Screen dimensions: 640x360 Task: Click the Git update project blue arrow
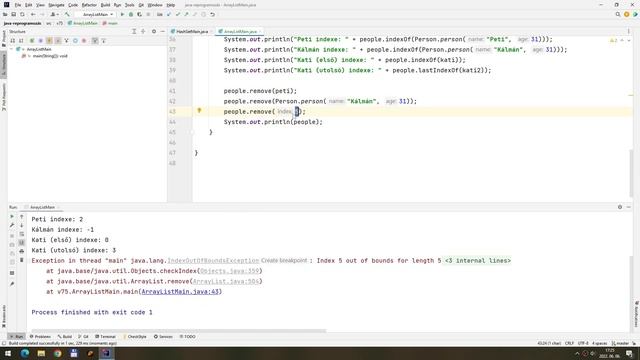[169, 14]
